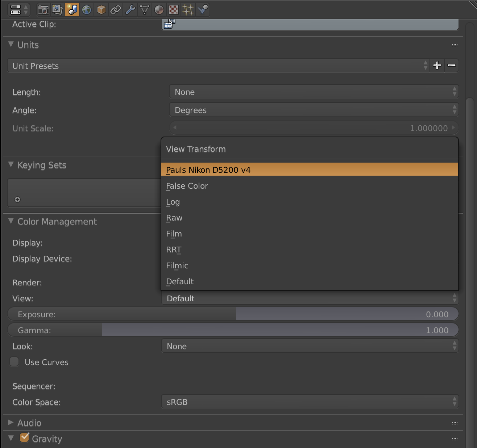The height and width of the screenshot is (448, 477).
Task: Click the movie clip browse icon
Action: tap(169, 24)
